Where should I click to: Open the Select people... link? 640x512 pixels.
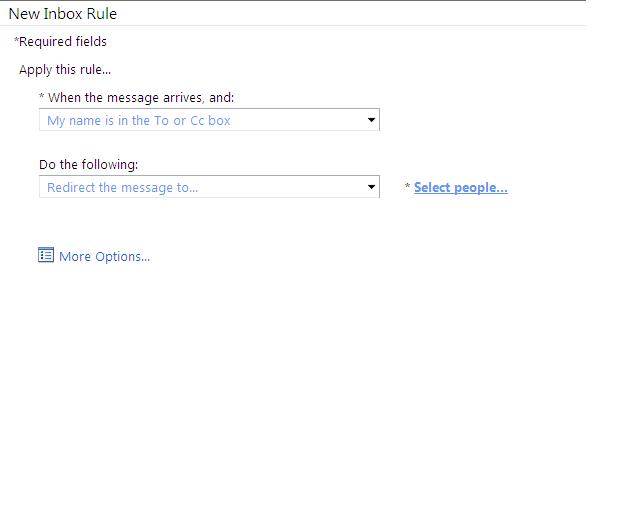460,187
